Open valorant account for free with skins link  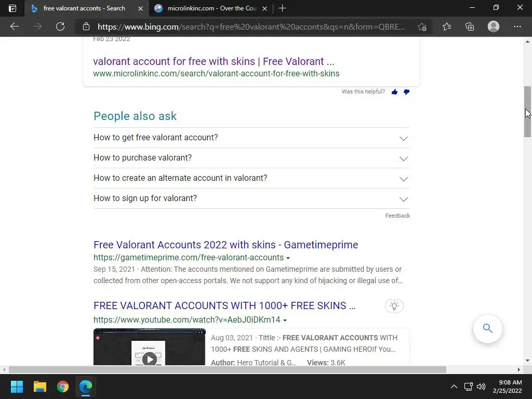pos(214,61)
